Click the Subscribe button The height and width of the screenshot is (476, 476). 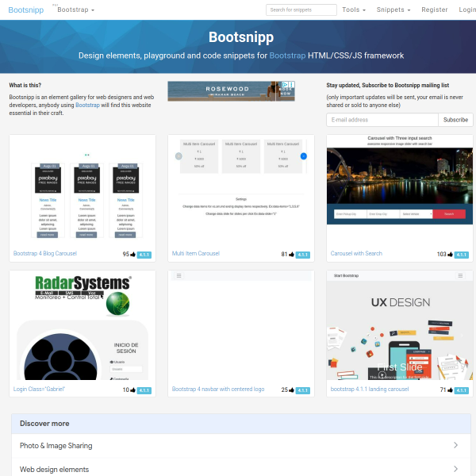(455, 120)
